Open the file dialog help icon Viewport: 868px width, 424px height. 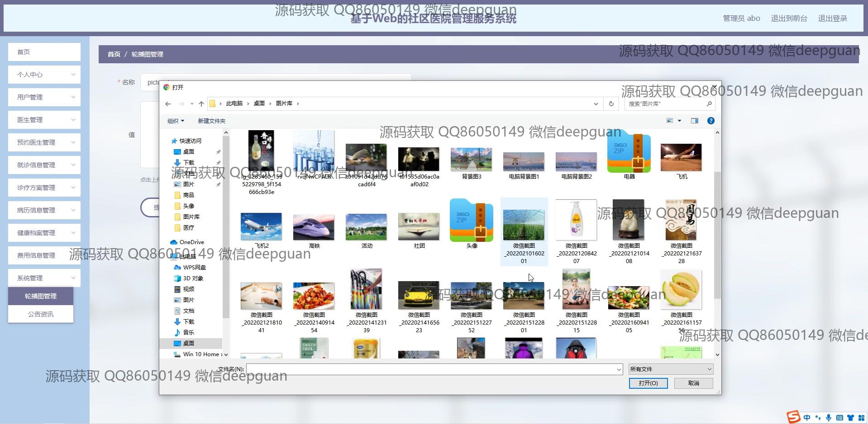(711, 121)
